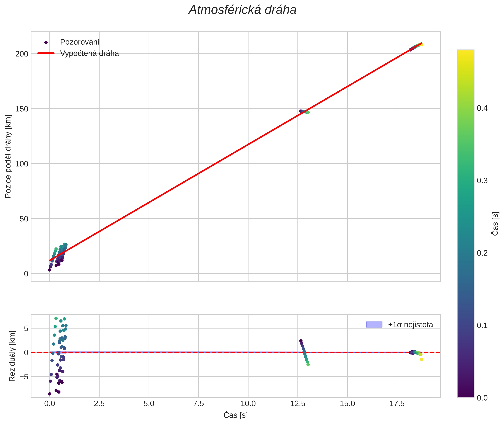Click the colorbar 0.3 tick label
Screen dimensions: 504x424
[x=482, y=180]
